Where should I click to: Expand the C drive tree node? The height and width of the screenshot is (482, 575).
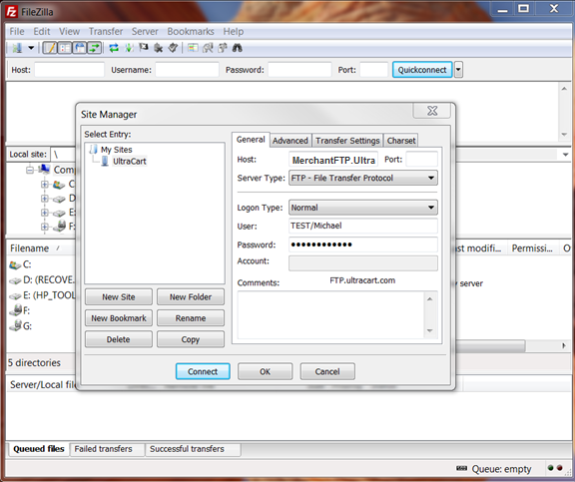click(45, 184)
